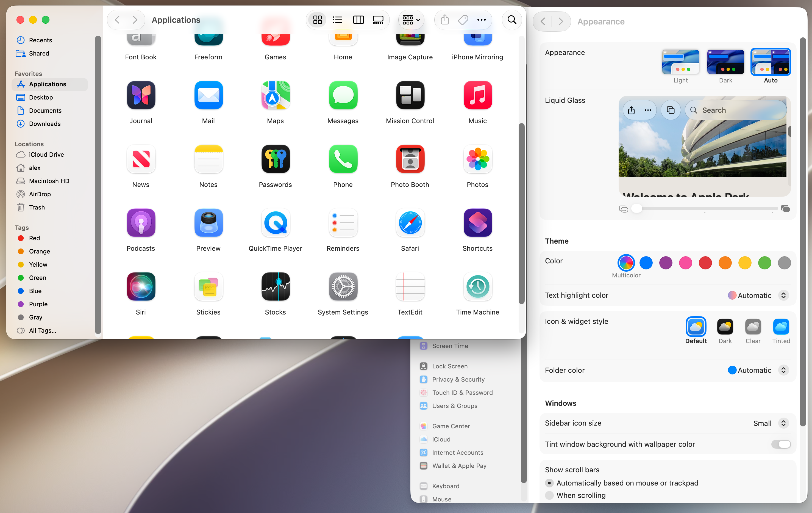Click the Liquid Glass transparency slider

[704, 209]
